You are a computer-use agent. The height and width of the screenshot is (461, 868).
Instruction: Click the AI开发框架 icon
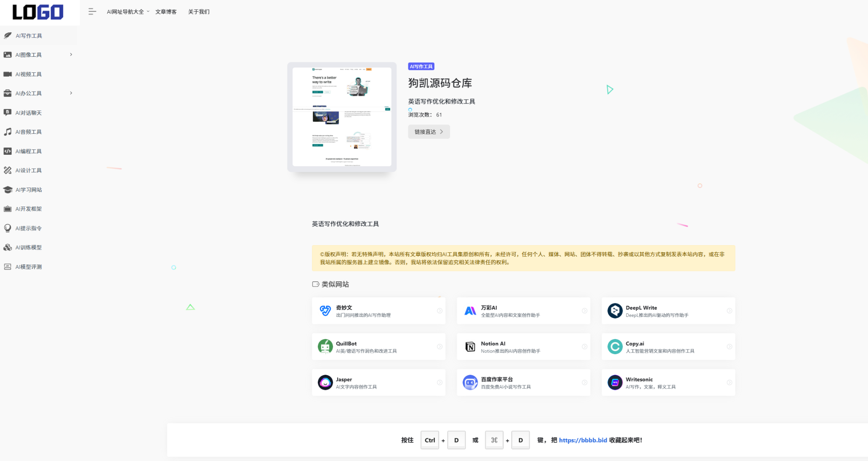click(8, 209)
